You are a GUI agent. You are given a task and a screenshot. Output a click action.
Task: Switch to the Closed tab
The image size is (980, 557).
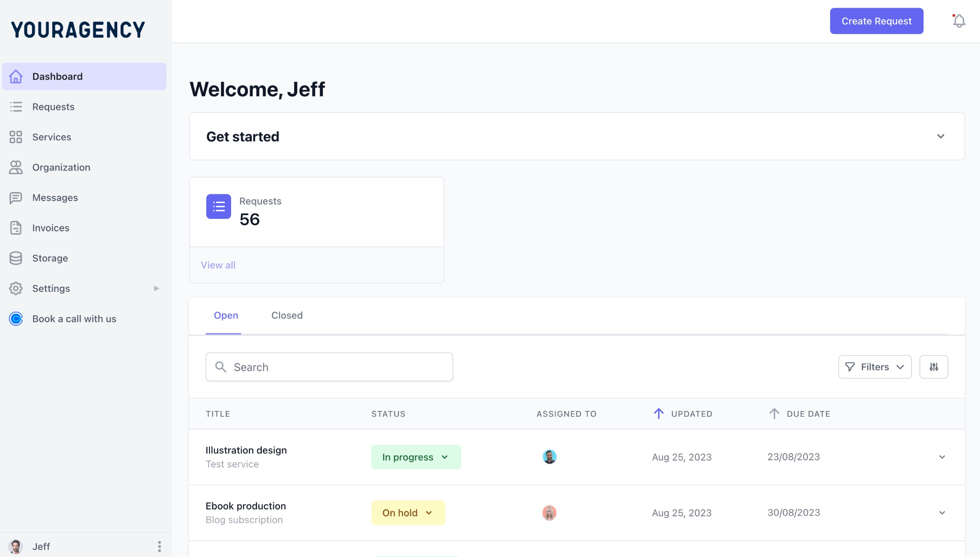click(x=287, y=316)
